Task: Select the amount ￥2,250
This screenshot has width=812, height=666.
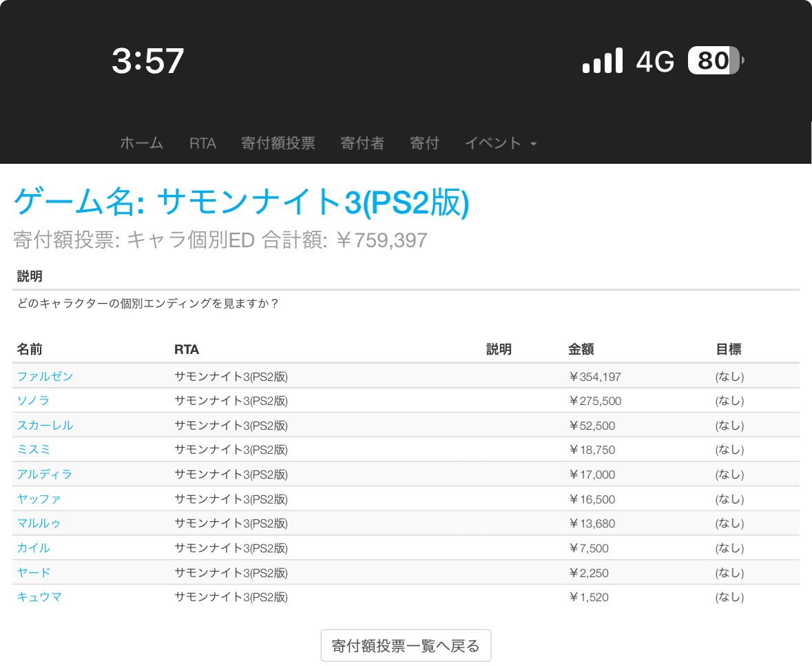Action: [588, 573]
